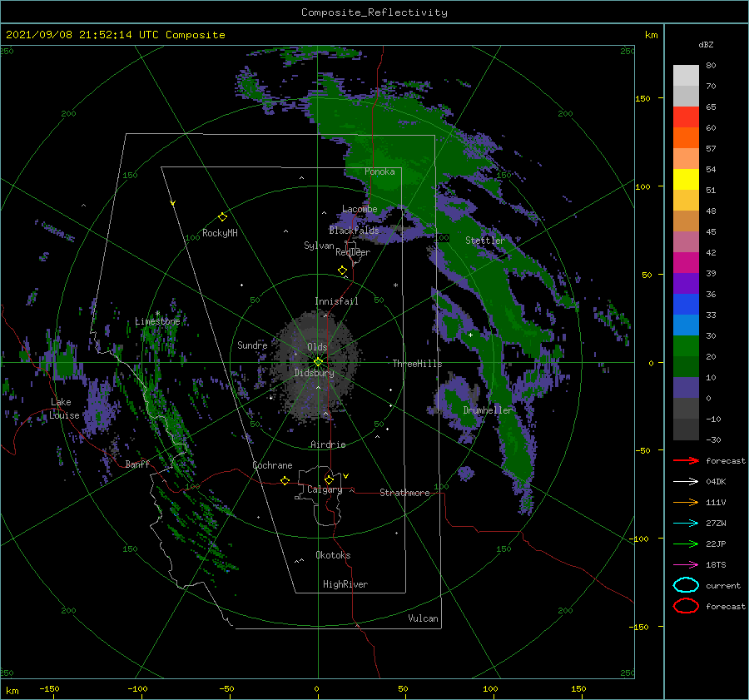Click the Banff town label

point(137,464)
